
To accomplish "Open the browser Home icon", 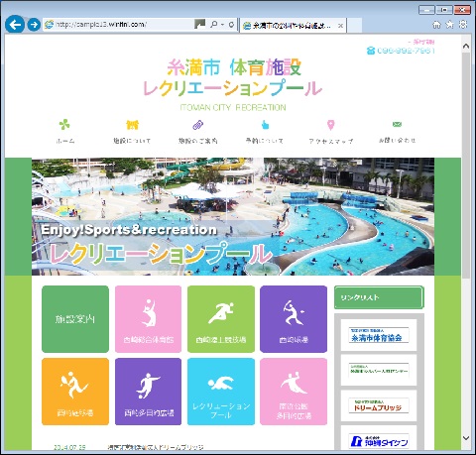I will pyautogui.click(x=436, y=25).
